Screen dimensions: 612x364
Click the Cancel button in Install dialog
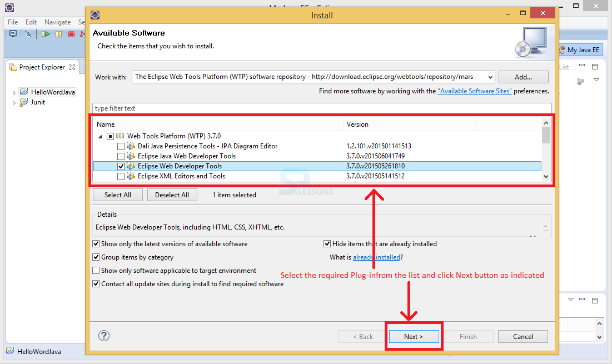tap(523, 336)
